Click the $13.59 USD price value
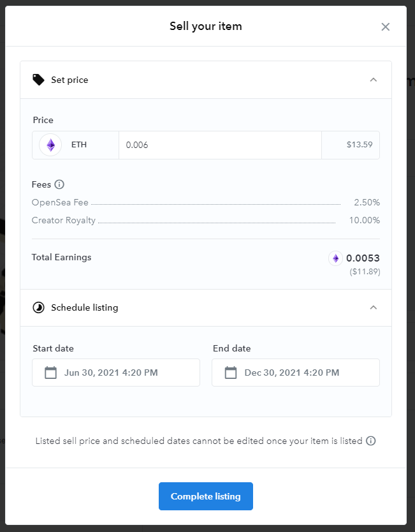 [358, 145]
